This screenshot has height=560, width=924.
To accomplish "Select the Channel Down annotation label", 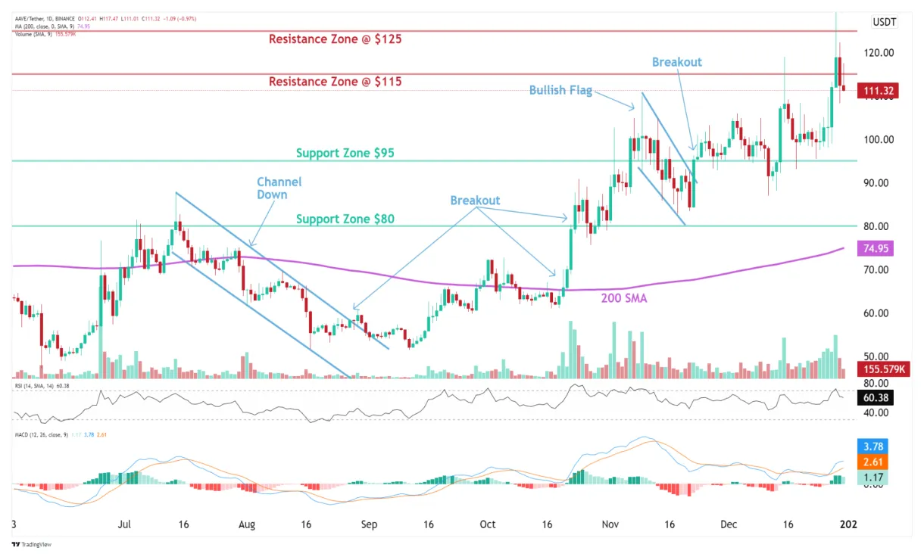I will (279, 188).
